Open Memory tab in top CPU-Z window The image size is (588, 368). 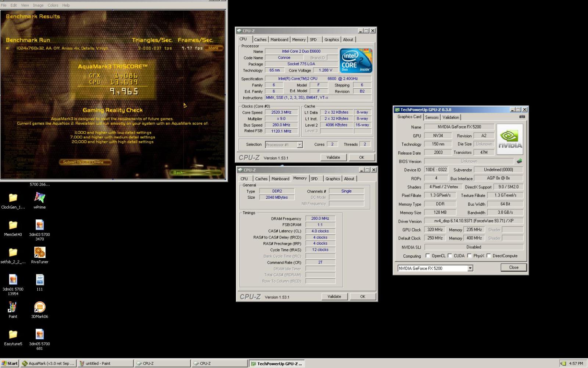pos(299,40)
